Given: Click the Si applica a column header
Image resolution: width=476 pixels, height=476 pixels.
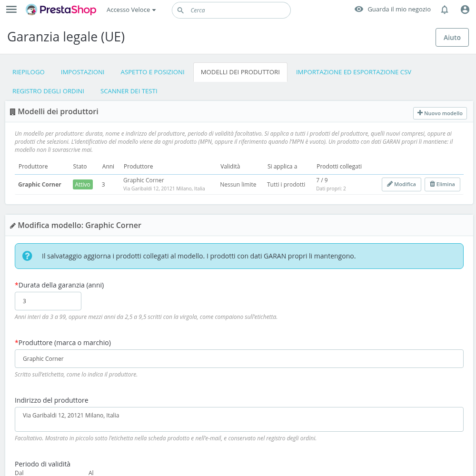Looking at the screenshot, I should (x=282, y=166).
